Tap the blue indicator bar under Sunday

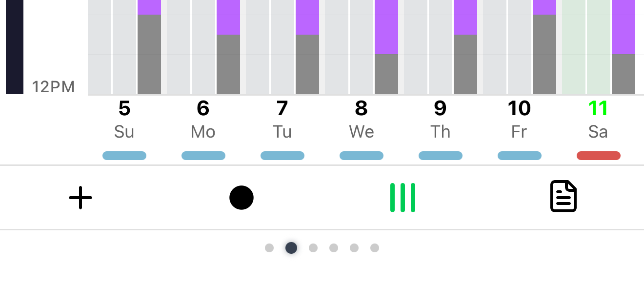124,156
